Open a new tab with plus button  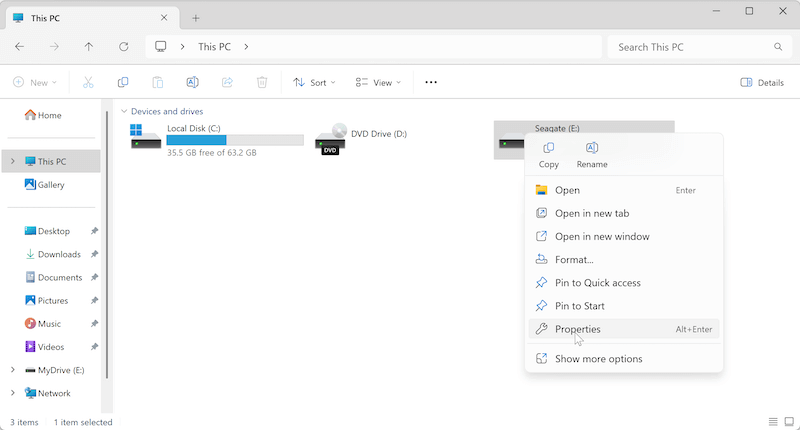195,18
